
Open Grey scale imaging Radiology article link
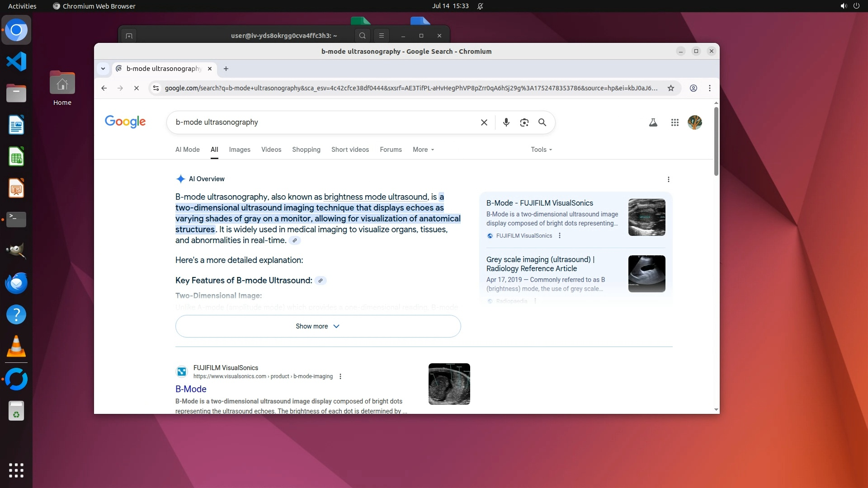[540, 264]
